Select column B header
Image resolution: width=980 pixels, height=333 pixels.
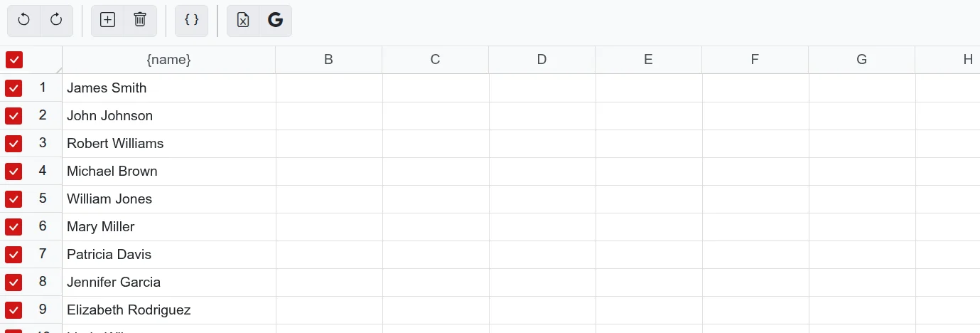tap(328, 60)
